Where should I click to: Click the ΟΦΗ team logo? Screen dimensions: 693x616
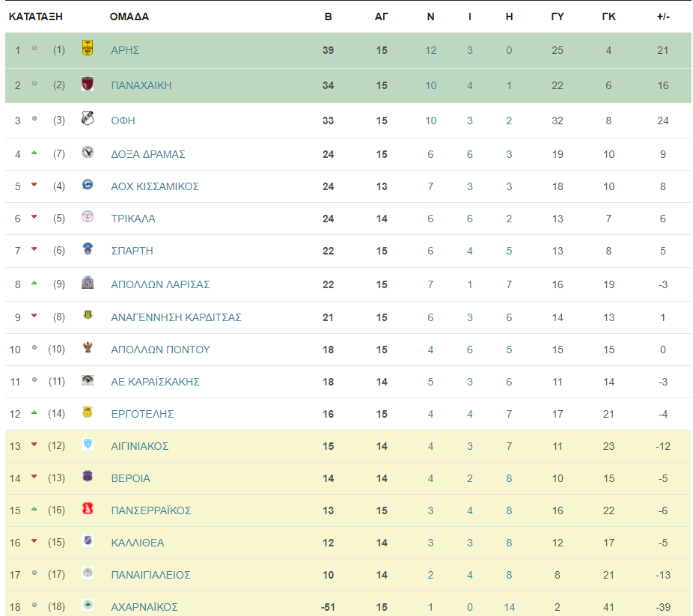[88, 118]
